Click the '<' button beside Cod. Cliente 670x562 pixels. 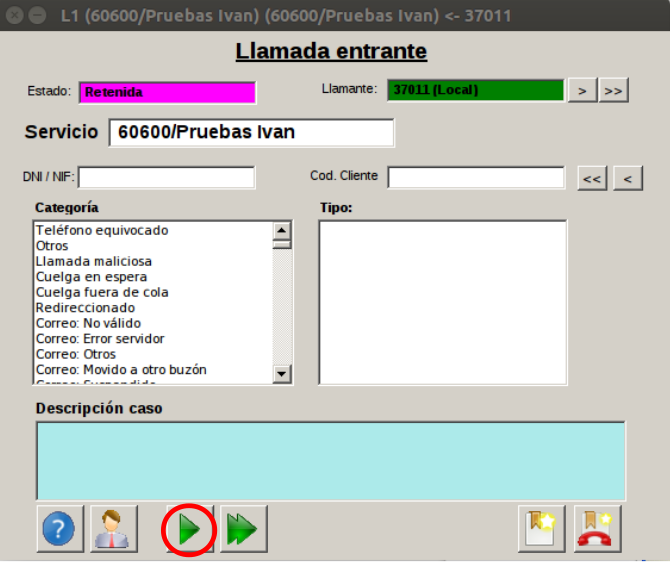[x=628, y=178]
